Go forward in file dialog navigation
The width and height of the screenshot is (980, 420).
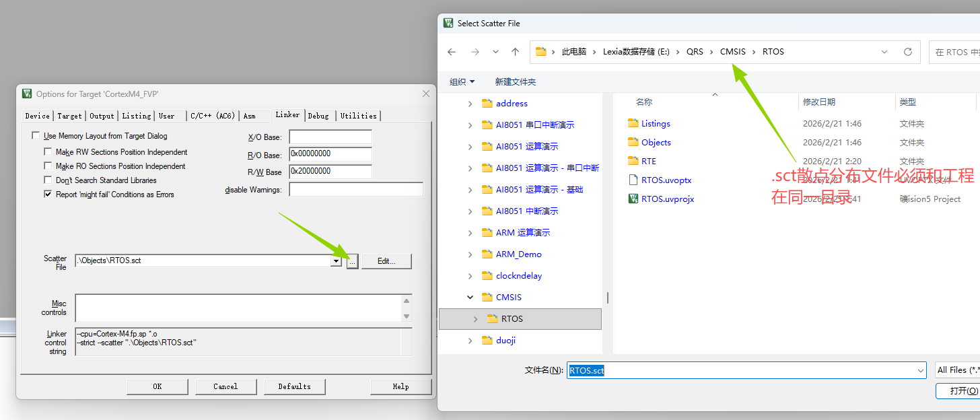[x=475, y=52]
